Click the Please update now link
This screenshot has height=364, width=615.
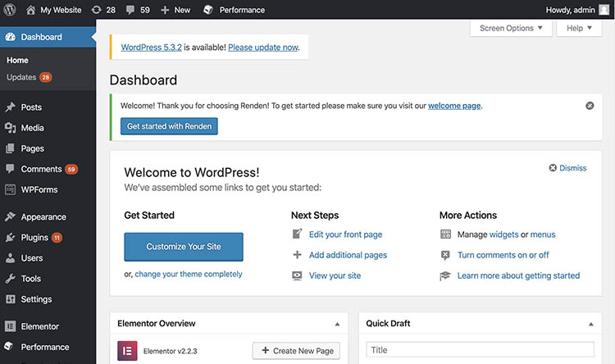click(262, 48)
